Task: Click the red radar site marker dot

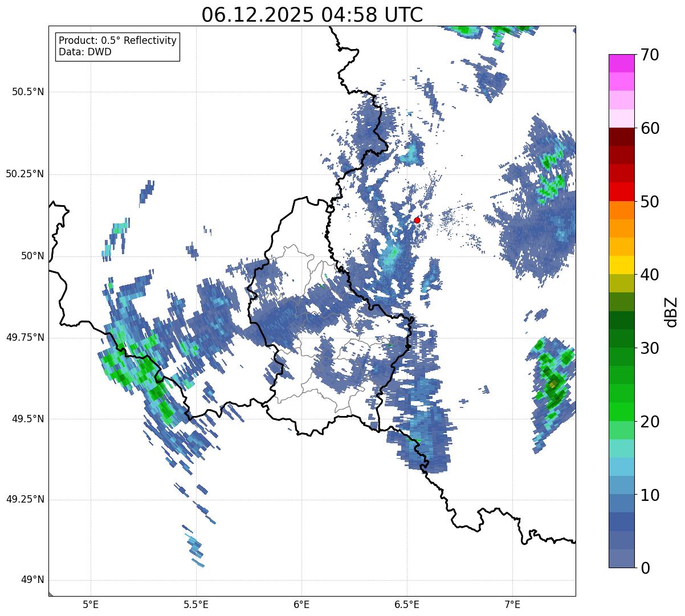Action: pyautogui.click(x=417, y=220)
